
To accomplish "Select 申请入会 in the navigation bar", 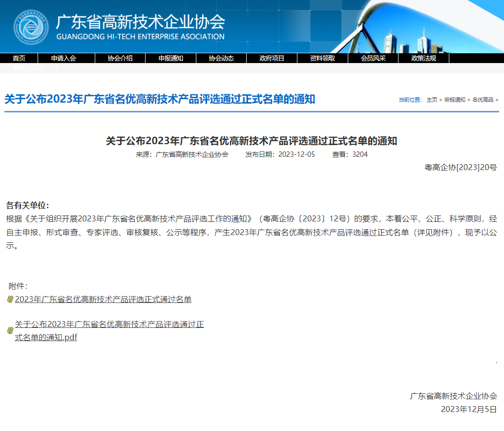I will point(64,58).
